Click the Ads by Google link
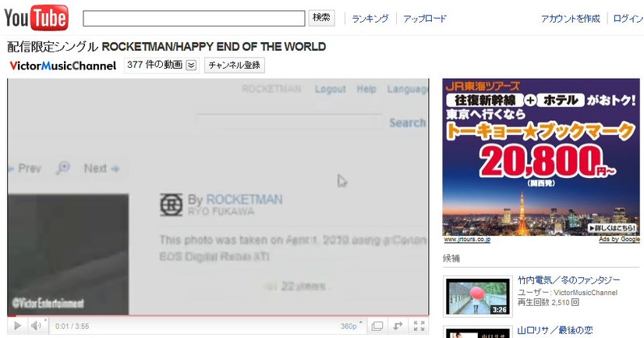 pyautogui.click(x=619, y=240)
